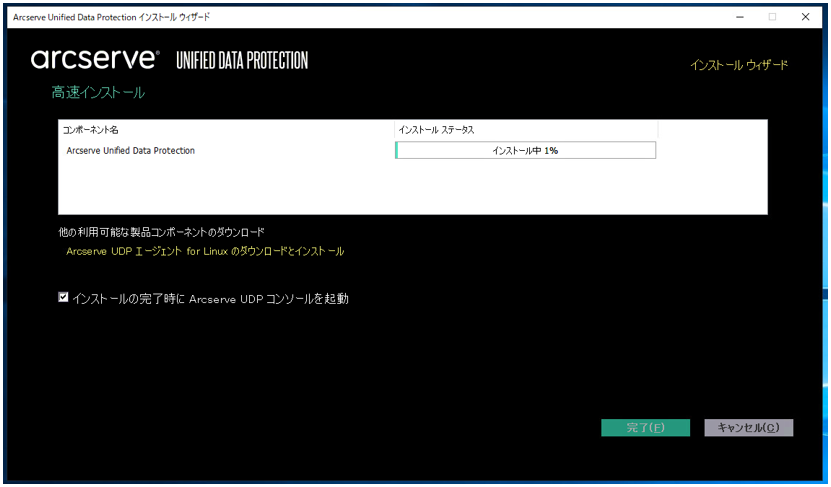Click the インストール ウィザード label at top right

pos(739,65)
